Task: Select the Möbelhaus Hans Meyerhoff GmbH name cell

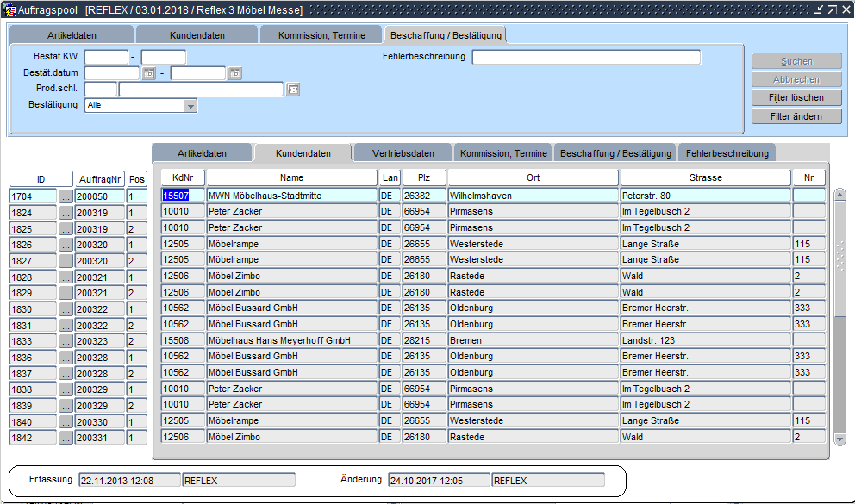Action: [x=291, y=341]
